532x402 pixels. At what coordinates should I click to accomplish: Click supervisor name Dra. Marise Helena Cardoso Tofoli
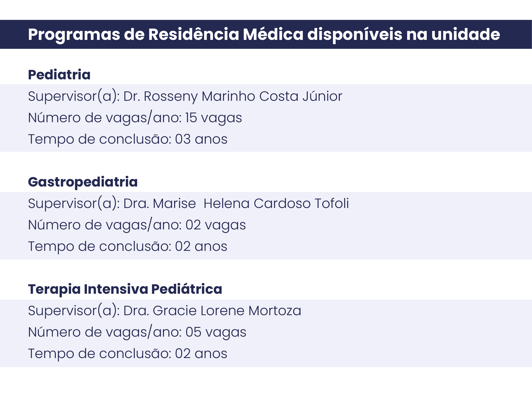[x=236, y=203]
